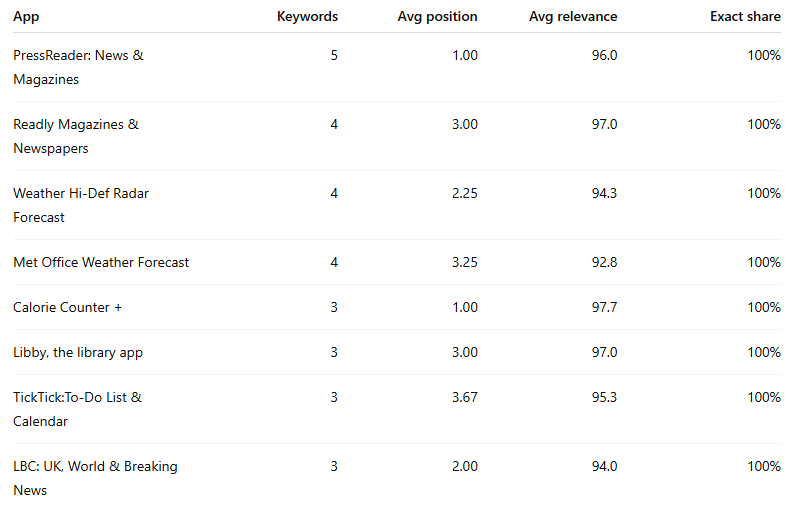The width and height of the screenshot is (807, 512).
Task: Click Libby exact share 100% cell
Action: point(764,352)
